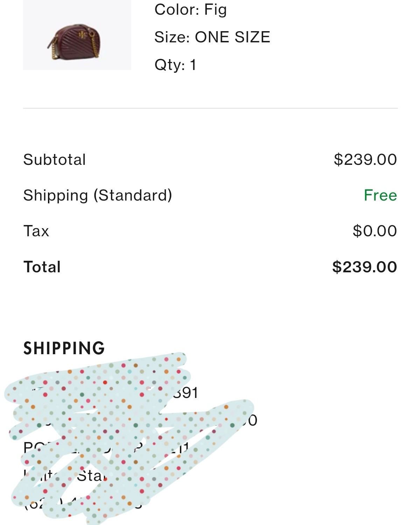This screenshot has width=420, height=525.
Task: Click the 'Tax' label
Action: point(36,231)
